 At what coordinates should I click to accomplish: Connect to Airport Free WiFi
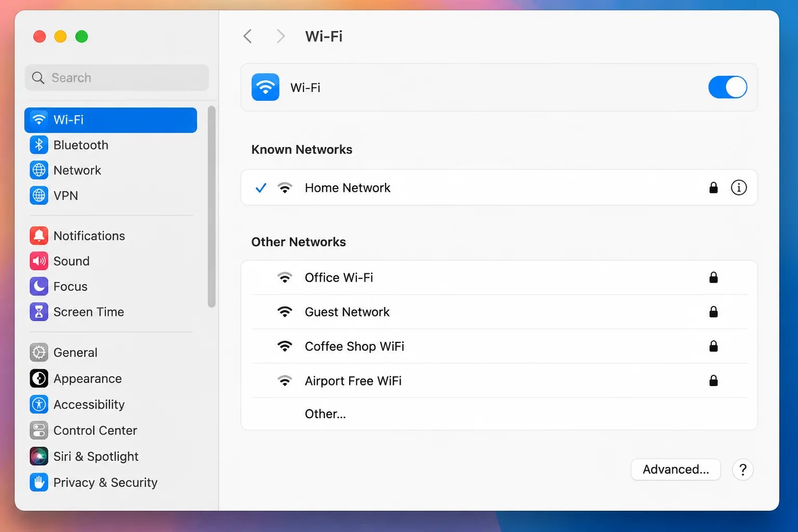(x=499, y=381)
